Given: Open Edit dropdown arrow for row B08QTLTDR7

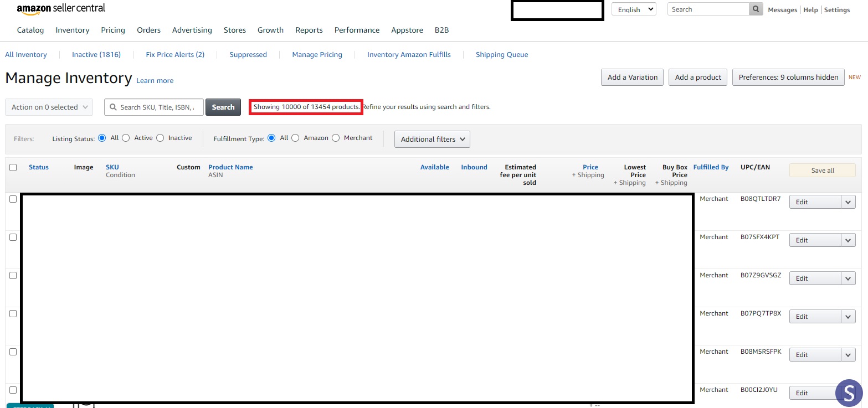Looking at the screenshot, I should tap(848, 202).
